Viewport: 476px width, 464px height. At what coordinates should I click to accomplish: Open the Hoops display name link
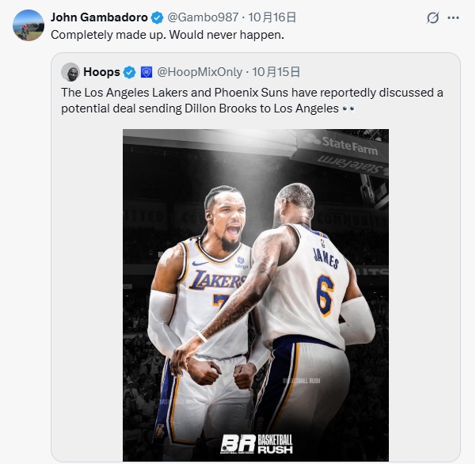pyautogui.click(x=101, y=73)
